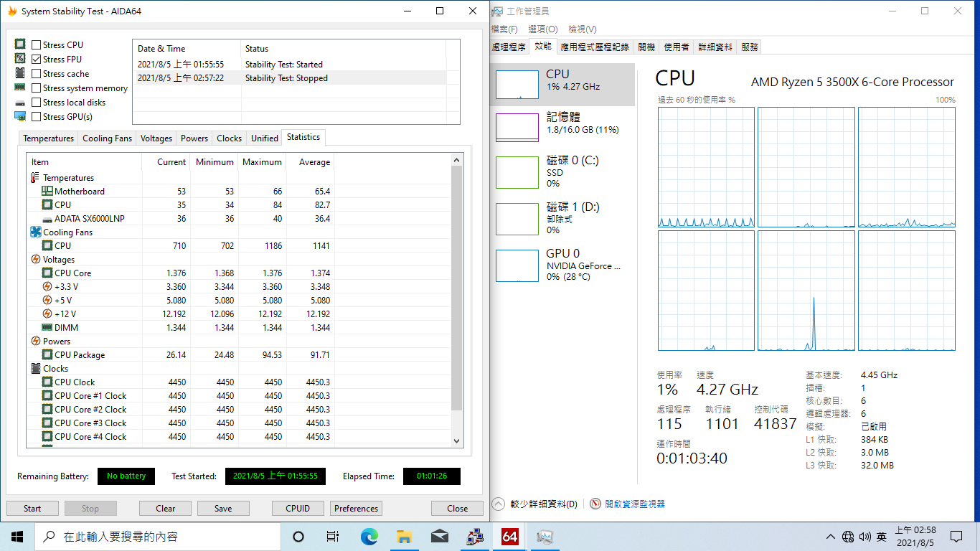Click the Cooling Fans category icon
This screenshot has width=980, height=551.
[36, 232]
